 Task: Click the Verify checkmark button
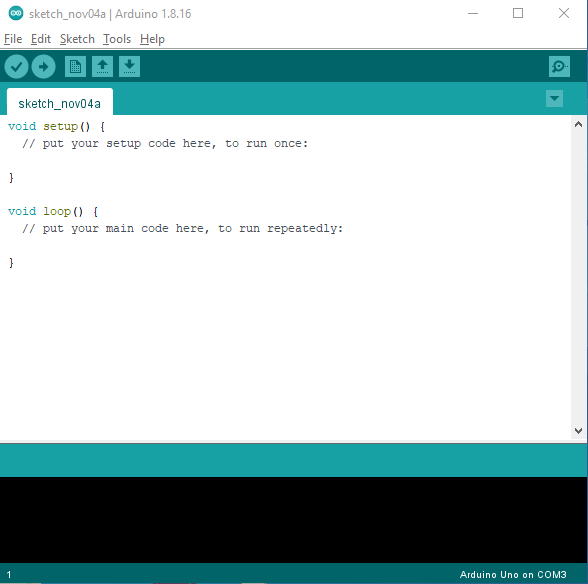pyautogui.click(x=16, y=67)
